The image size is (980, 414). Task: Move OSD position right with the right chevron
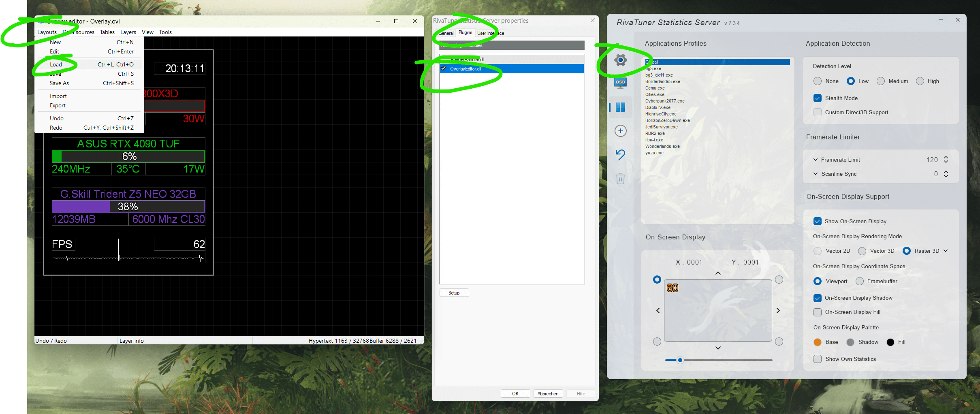pyautogui.click(x=778, y=310)
